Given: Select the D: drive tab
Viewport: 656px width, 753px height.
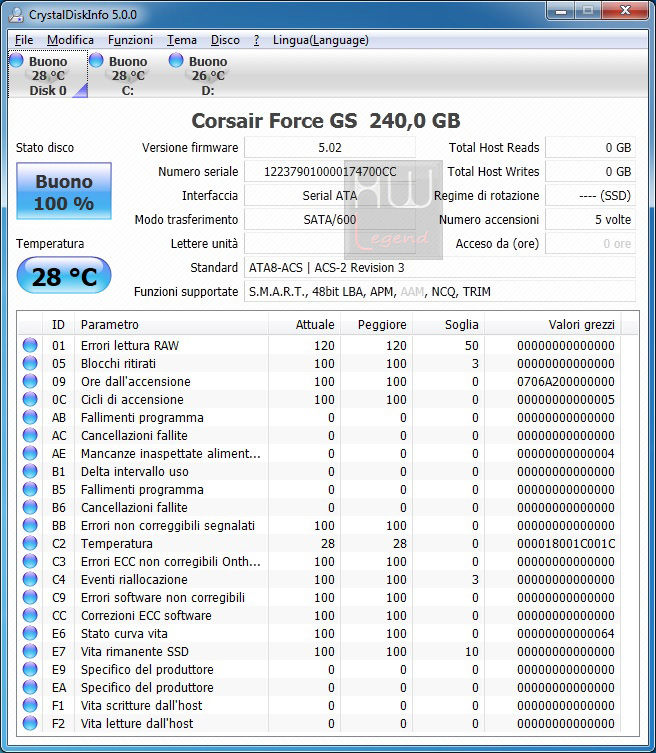Looking at the screenshot, I should click(207, 75).
